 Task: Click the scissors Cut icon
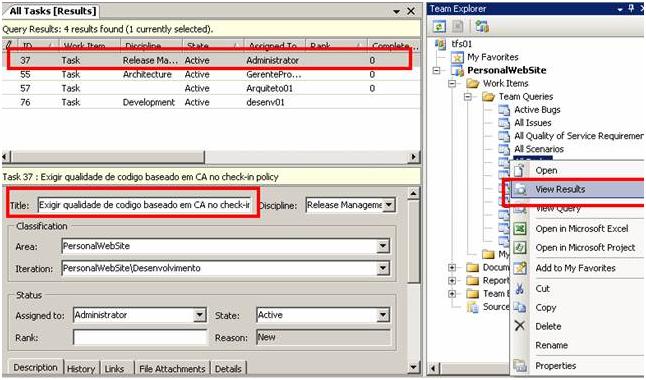click(520, 289)
